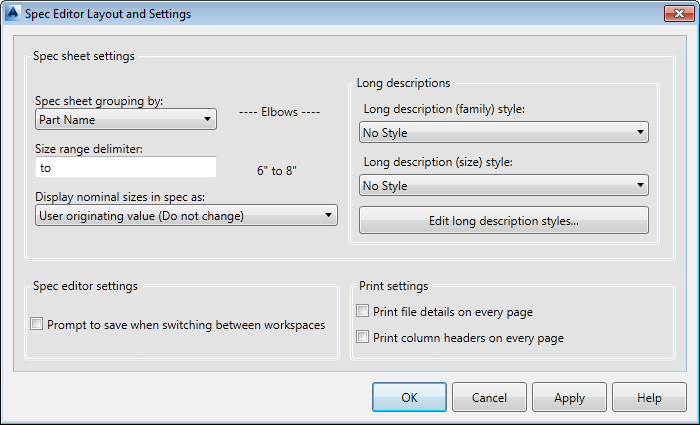Check Print file details on every page

[363, 311]
